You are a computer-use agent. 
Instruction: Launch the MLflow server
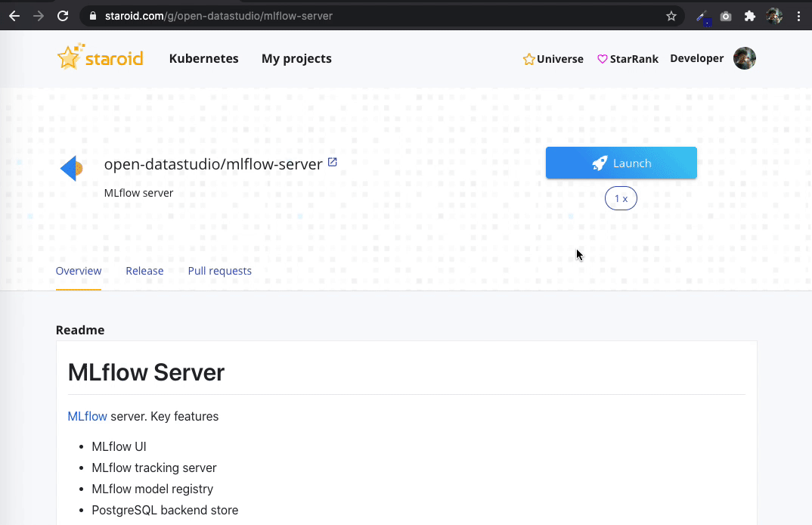[621, 163]
